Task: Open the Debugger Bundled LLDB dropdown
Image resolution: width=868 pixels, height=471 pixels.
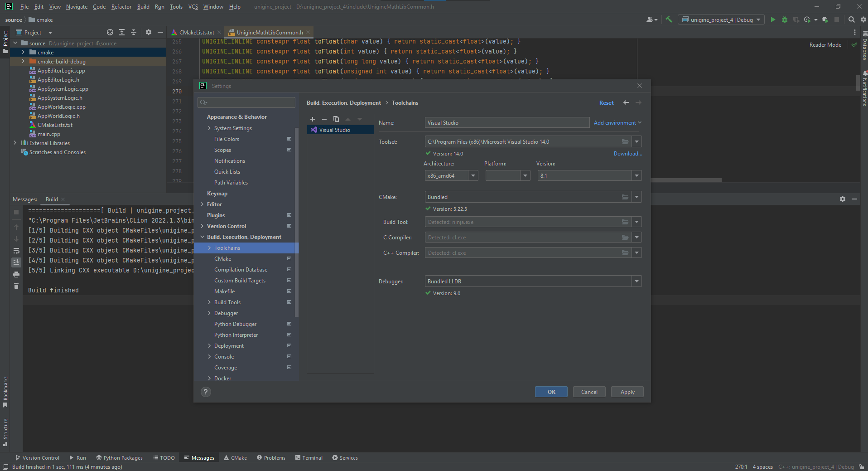Action: pos(637,282)
